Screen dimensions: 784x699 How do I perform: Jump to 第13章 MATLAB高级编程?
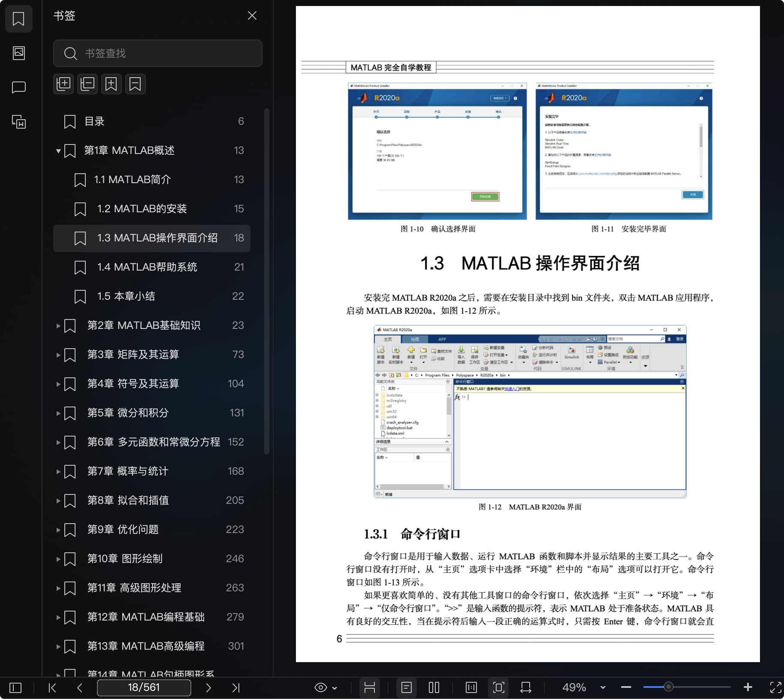[x=152, y=646]
